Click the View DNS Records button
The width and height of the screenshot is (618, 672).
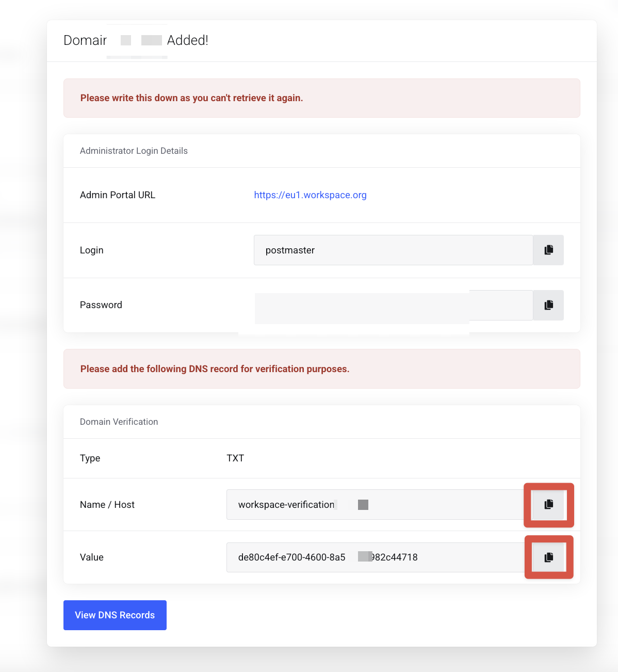click(x=115, y=615)
